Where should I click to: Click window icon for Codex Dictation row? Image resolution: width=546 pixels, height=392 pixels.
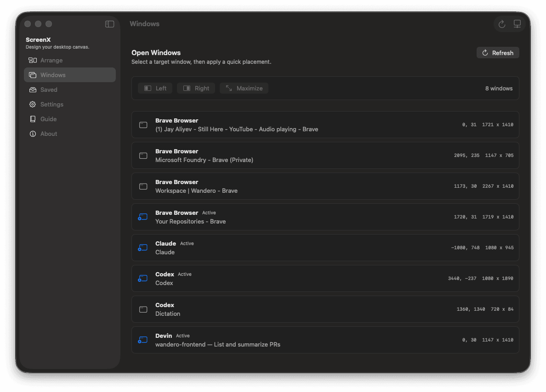point(143,309)
